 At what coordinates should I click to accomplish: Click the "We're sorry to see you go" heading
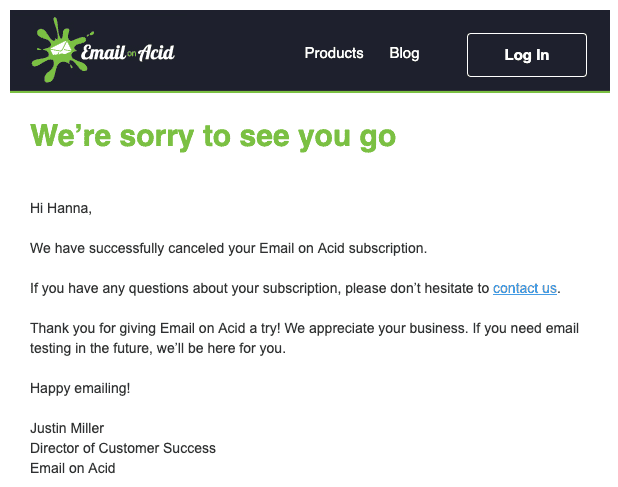pos(213,135)
